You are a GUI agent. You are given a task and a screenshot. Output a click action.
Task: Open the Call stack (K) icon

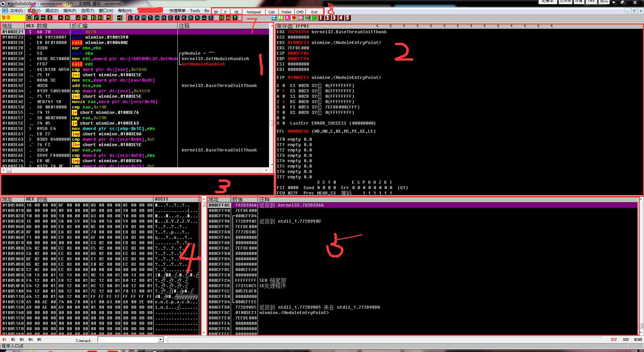[x=184, y=18]
